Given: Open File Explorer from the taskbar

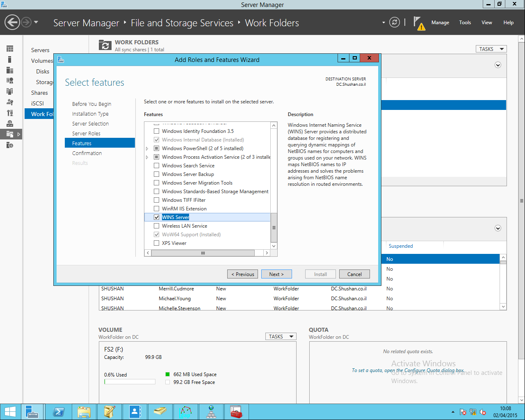Looking at the screenshot, I should [84, 412].
